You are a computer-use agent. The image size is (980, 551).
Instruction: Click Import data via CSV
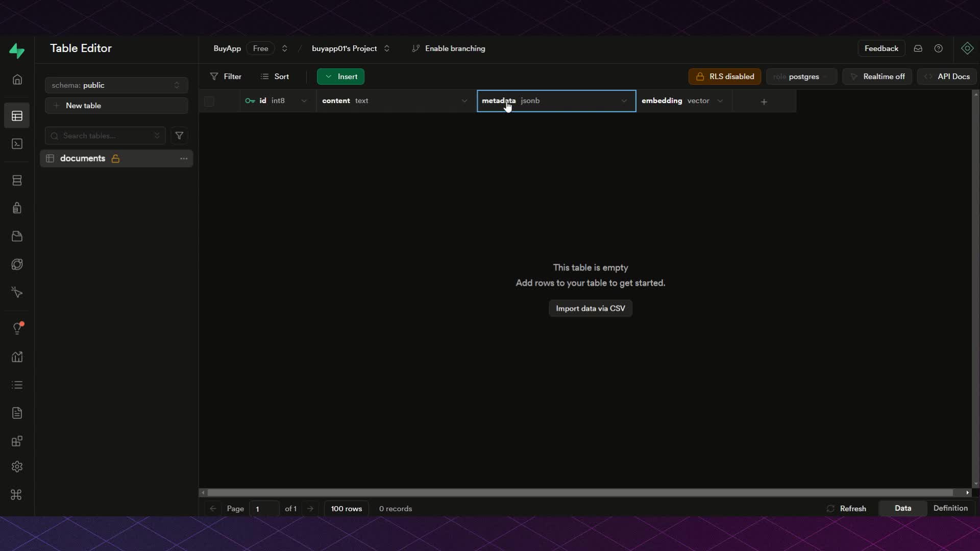point(590,309)
